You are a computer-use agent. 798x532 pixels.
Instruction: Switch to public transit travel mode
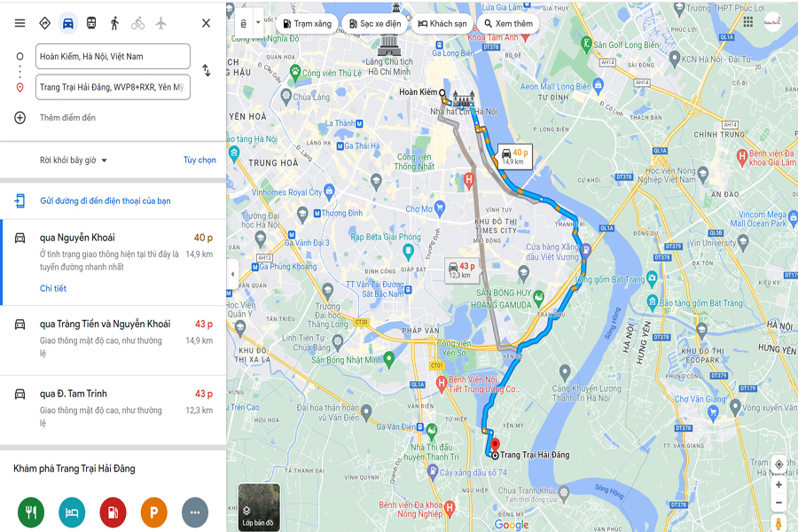click(91, 23)
